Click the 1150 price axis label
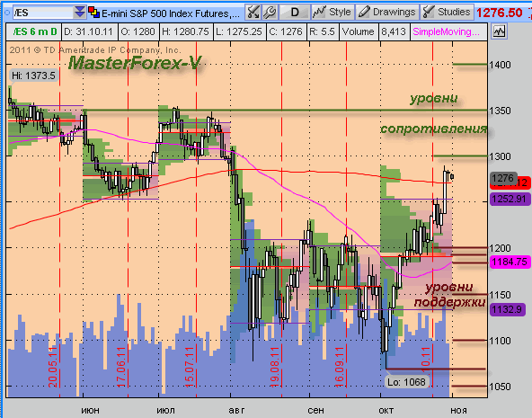Image resolution: width=532 pixels, height=418 pixels. pyautogui.click(x=500, y=295)
